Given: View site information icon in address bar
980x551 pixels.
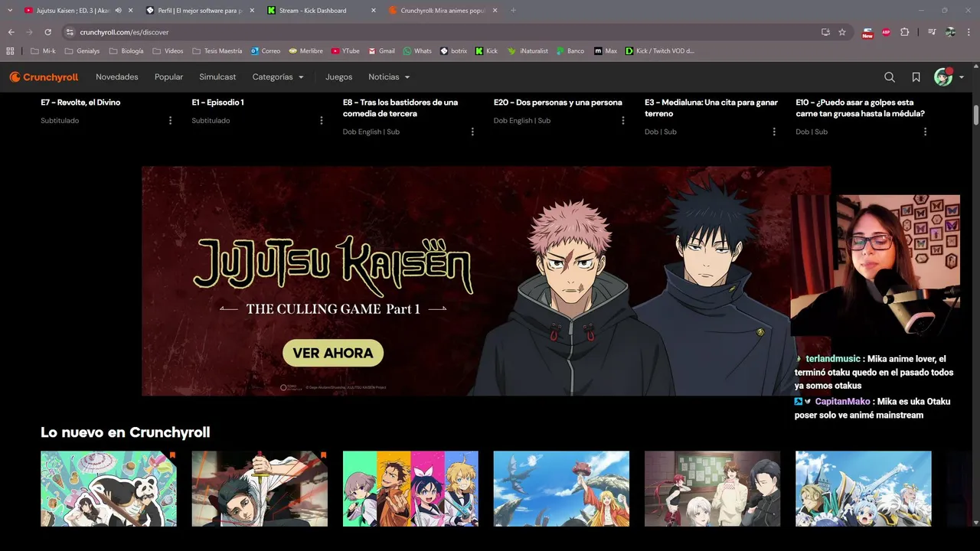Looking at the screenshot, I should 70,32.
